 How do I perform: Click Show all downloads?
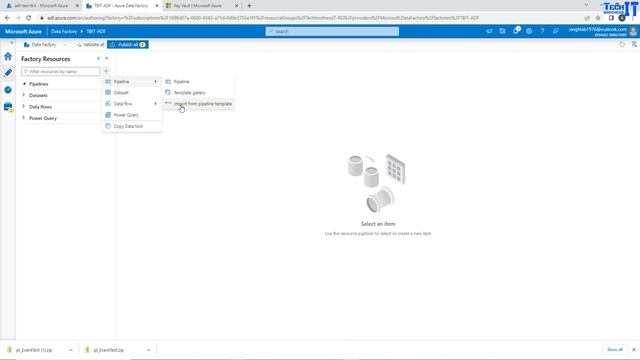[615, 349]
